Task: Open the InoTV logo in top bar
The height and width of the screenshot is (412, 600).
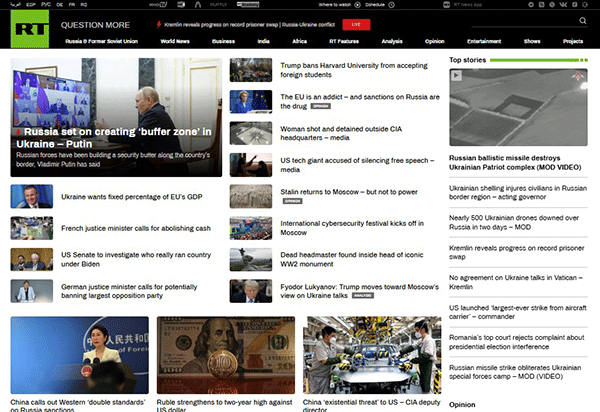Action: pyautogui.click(x=158, y=5)
